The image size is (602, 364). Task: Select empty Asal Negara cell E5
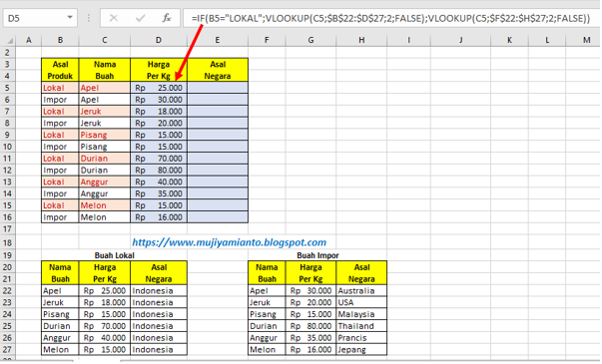point(218,88)
